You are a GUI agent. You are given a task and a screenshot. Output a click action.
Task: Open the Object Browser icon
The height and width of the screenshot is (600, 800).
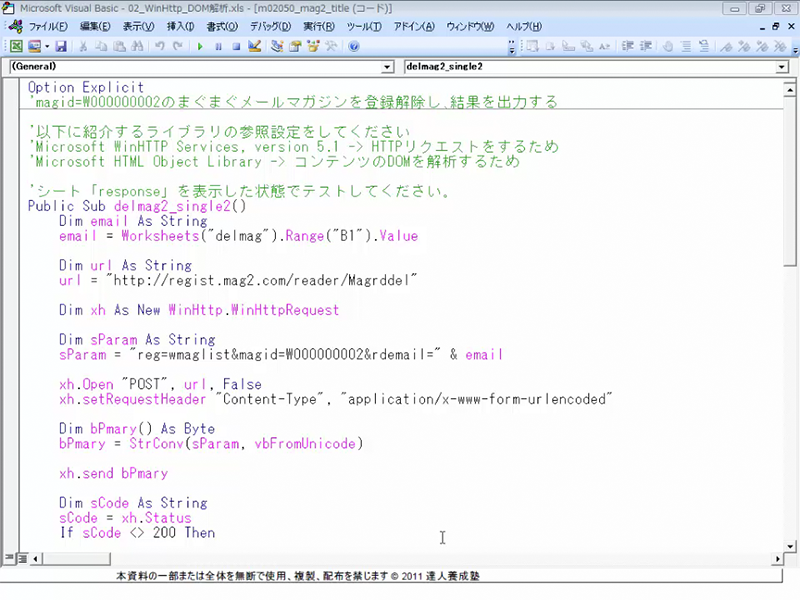(313, 46)
